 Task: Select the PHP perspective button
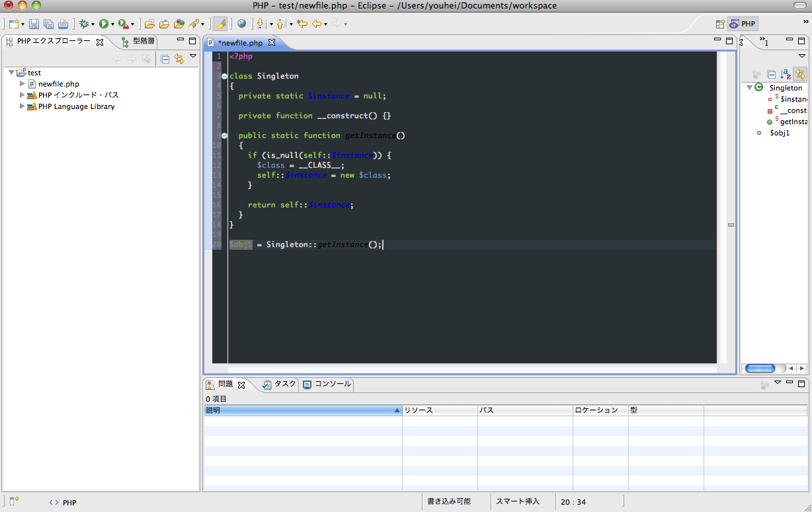click(x=743, y=24)
